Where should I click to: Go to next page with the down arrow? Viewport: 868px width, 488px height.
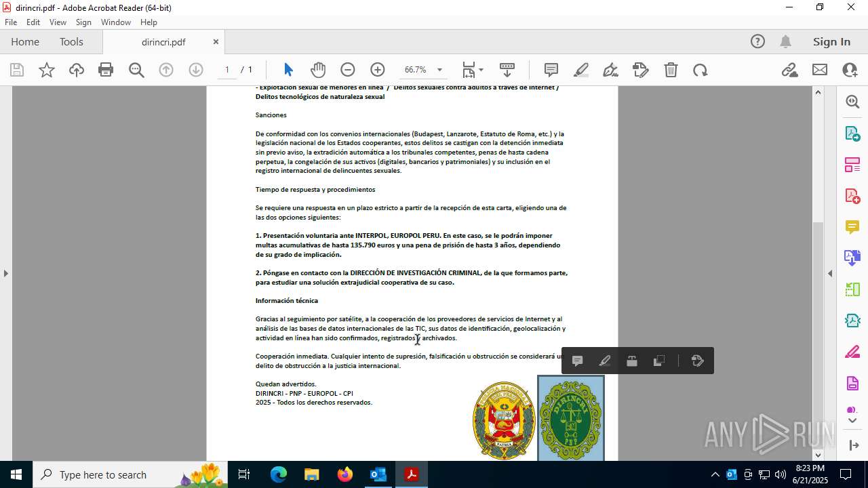196,70
